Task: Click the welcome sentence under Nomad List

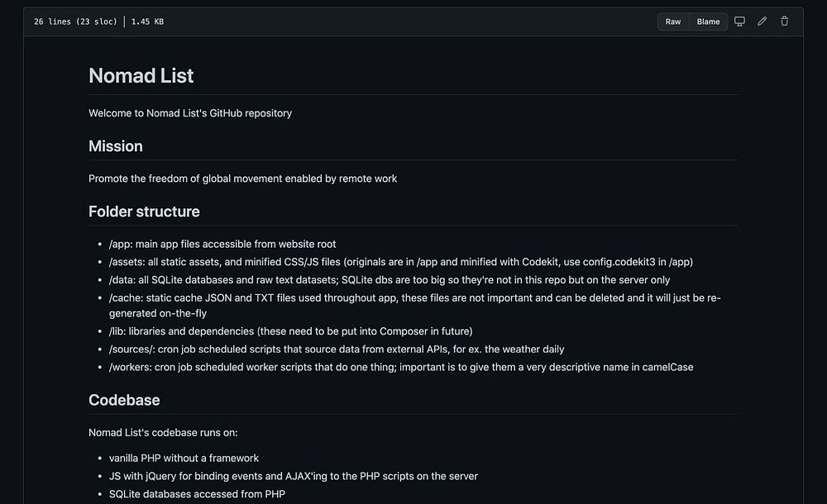Action: click(x=190, y=113)
